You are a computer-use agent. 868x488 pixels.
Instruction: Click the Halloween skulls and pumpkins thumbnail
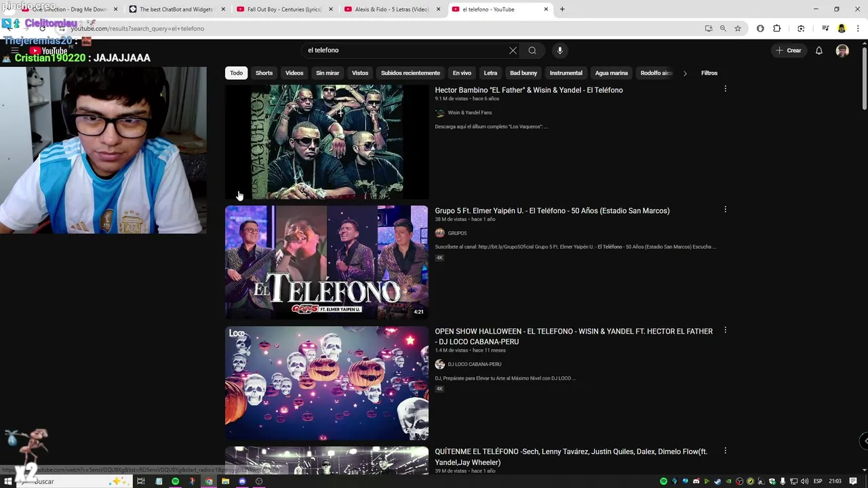pyautogui.click(x=327, y=383)
